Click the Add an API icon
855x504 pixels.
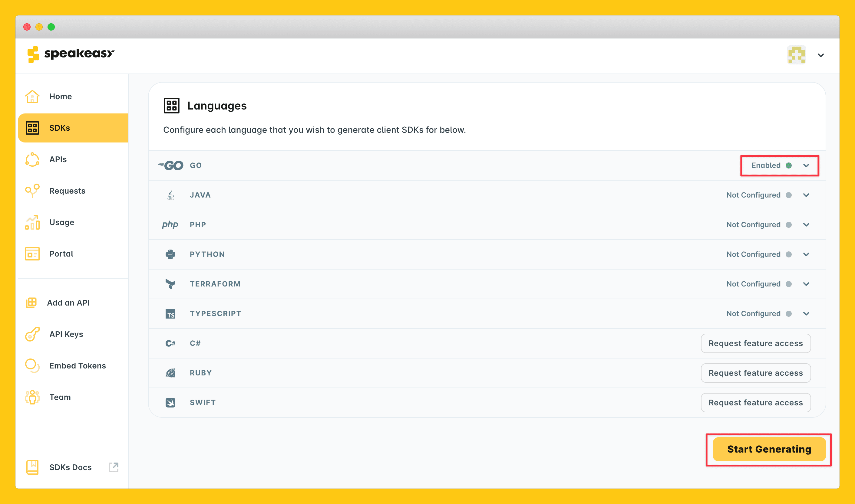[x=31, y=303]
